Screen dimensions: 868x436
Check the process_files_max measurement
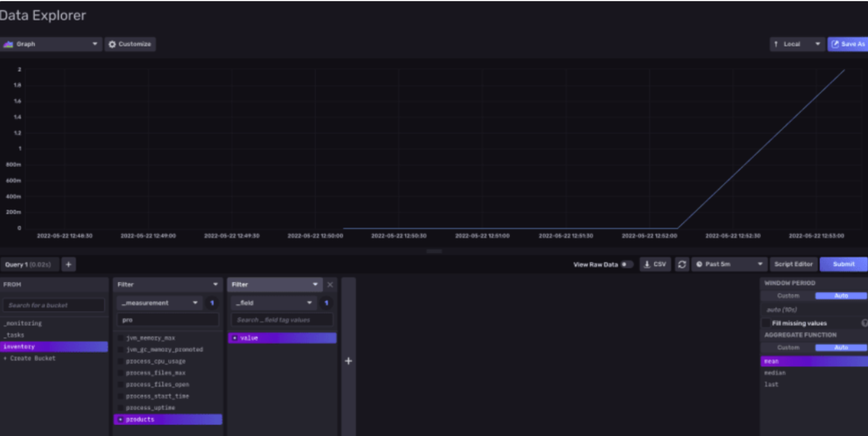pos(121,373)
